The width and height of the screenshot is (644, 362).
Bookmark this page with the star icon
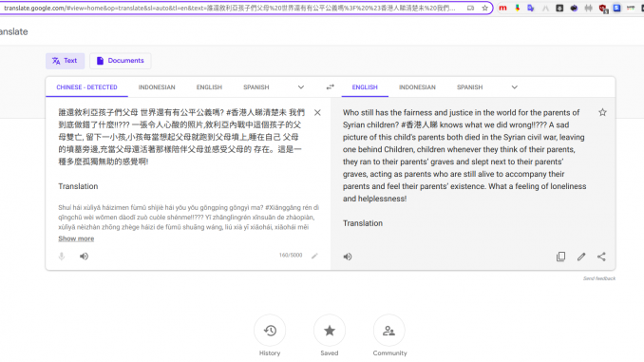484,8
